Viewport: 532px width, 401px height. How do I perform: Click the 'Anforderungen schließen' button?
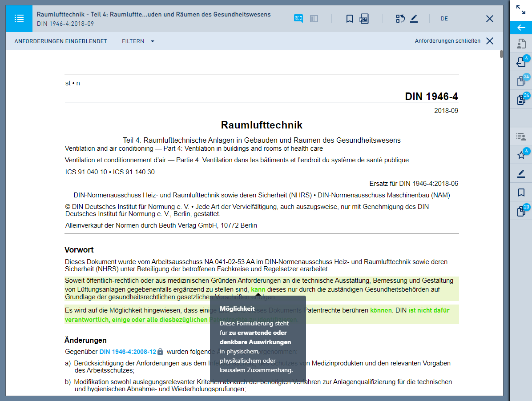pos(447,40)
